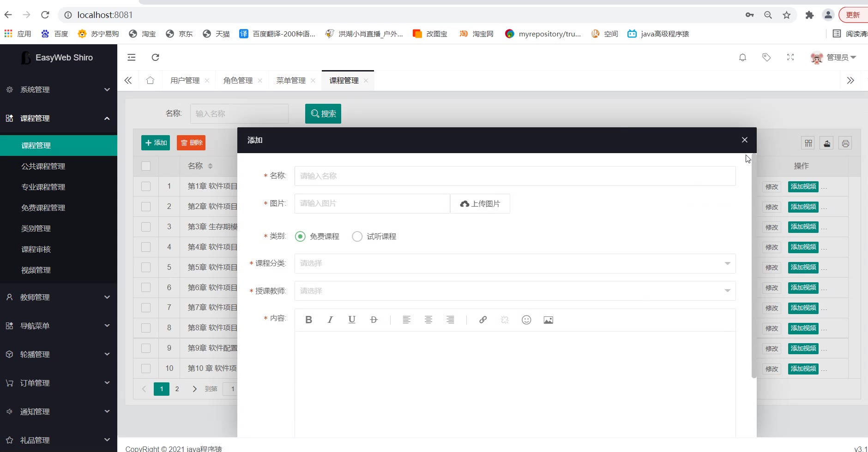
Task: Click dialog vertical scrollbar
Action: pyautogui.click(x=754, y=266)
